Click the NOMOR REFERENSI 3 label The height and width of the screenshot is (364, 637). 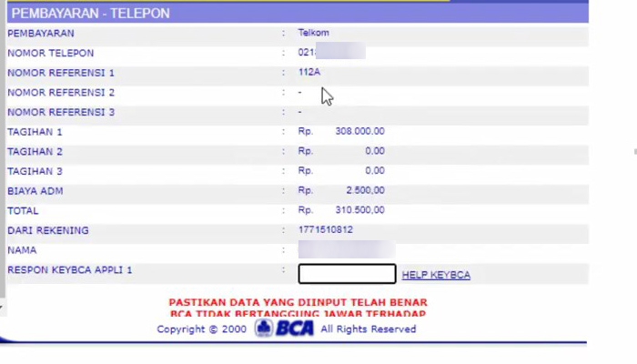pos(61,112)
